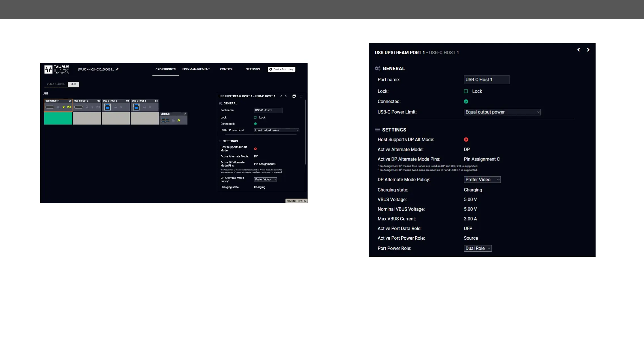The width and height of the screenshot is (644, 362).
Task: Switch to the USB tab
Action: tap(73, 84)
